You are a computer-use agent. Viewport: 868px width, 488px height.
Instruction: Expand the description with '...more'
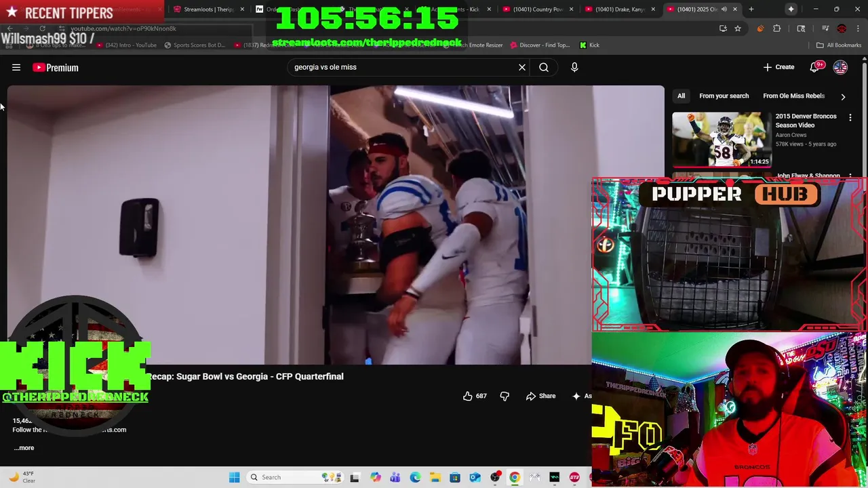[x=24, y=447]
